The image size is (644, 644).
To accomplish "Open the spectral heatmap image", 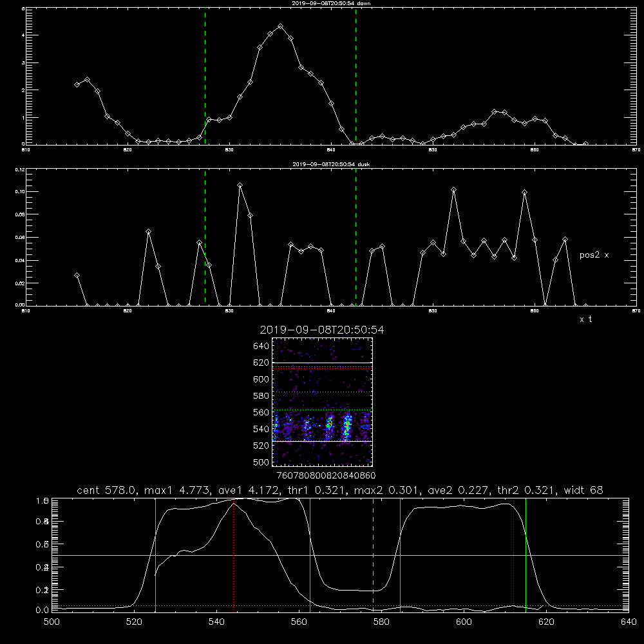I will click(x=322, y=402).
